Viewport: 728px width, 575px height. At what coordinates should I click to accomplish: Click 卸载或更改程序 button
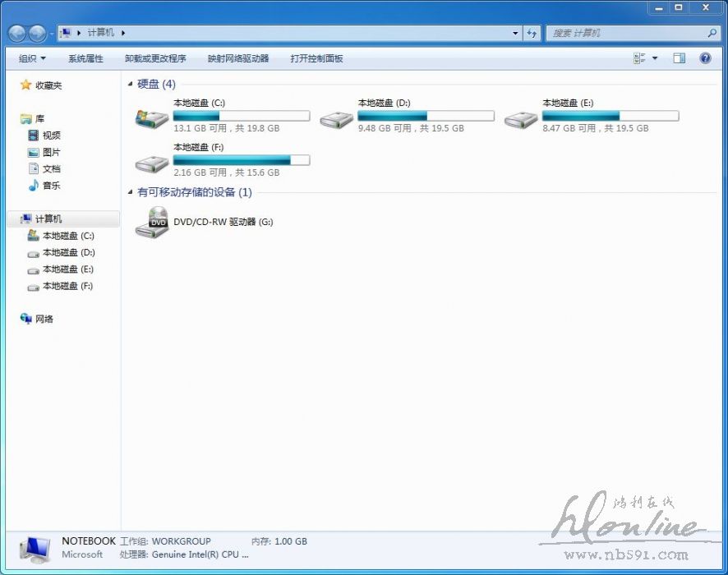tap(155, 58)
